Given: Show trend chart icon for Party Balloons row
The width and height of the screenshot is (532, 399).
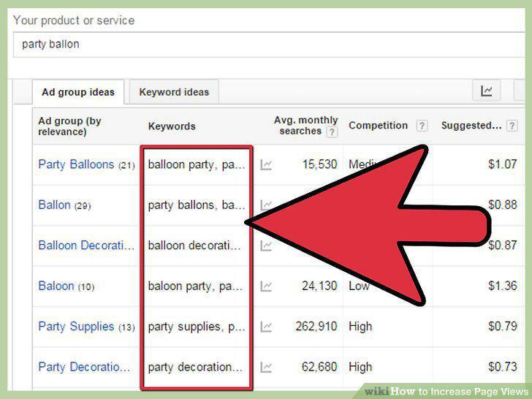Looking at the screenshot, I should tap(266, 165).
